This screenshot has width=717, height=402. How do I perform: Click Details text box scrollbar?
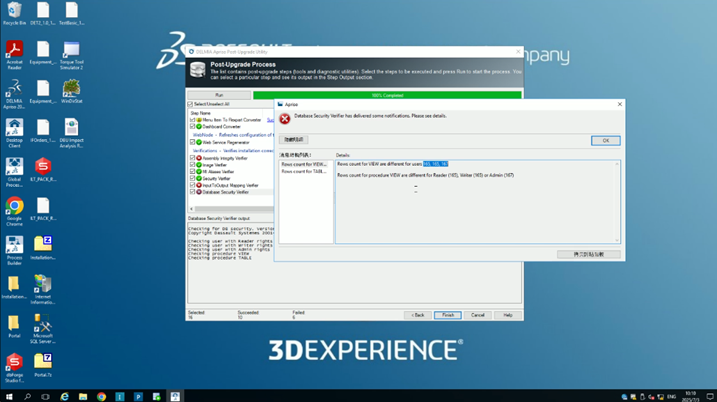(617, 202)
